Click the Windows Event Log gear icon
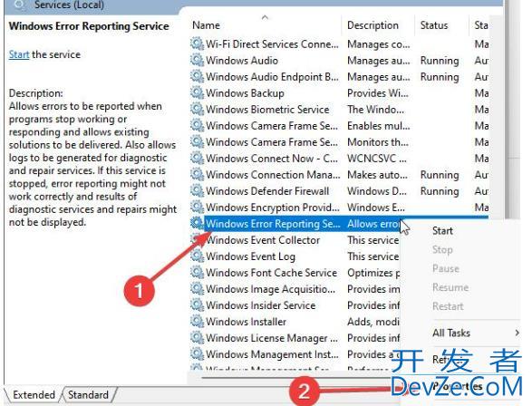The height and width of the screenshot is (406, 532). tap(197, 256)
